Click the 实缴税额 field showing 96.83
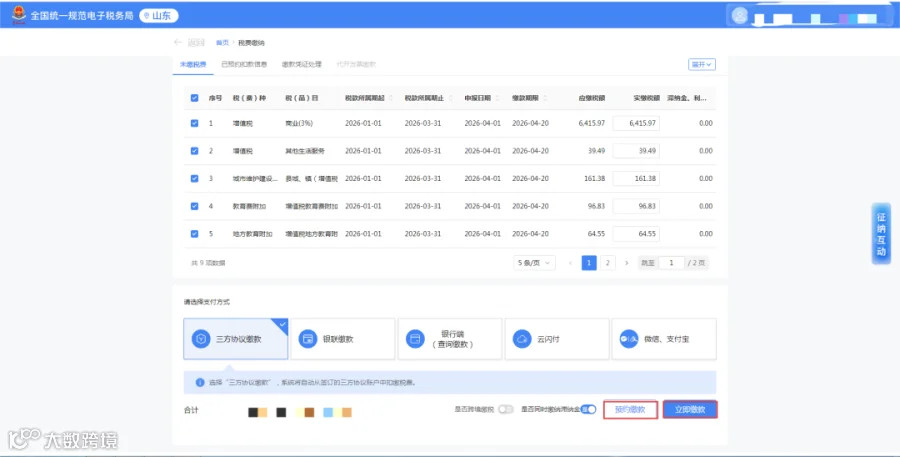This screenshot has width=900, height=457. (636, 206)
